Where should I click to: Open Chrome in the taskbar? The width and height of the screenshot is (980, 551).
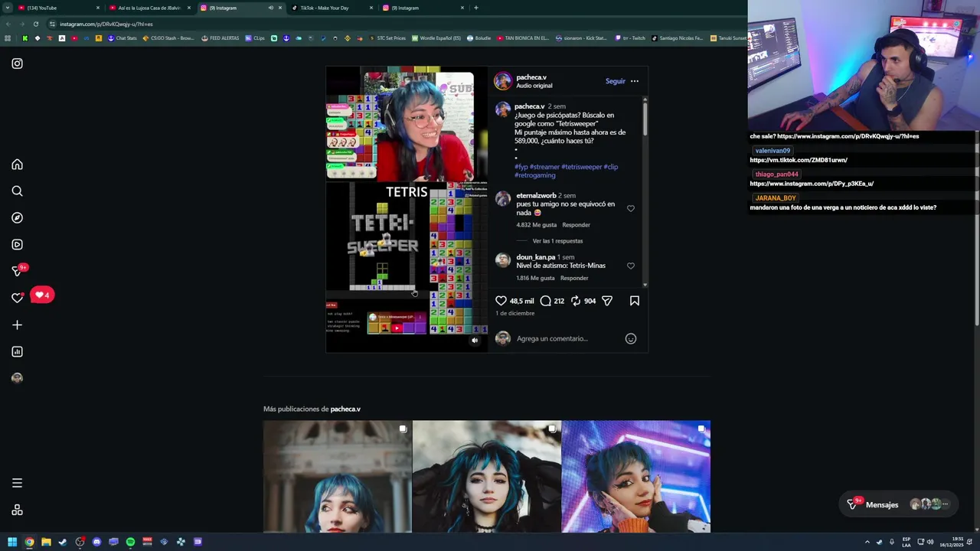(x=29, y=542)
